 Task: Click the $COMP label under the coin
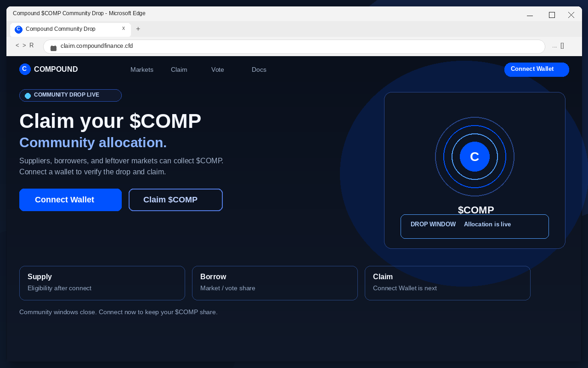tap(476, 210)
